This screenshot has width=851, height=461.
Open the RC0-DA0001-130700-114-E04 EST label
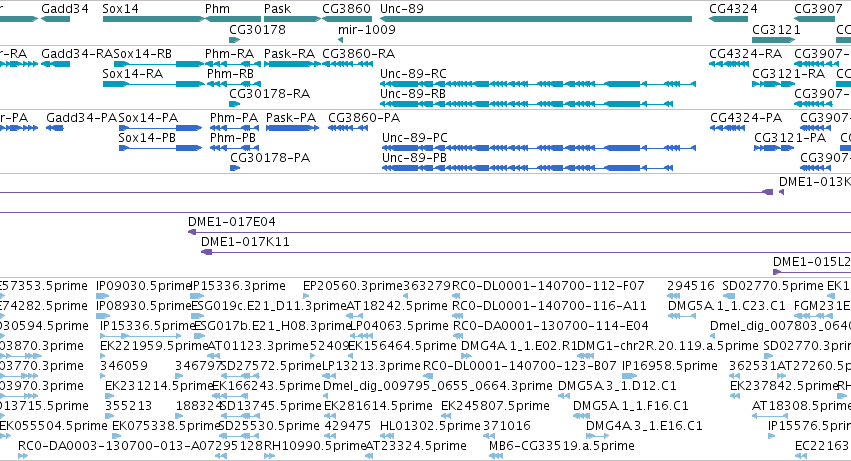pyautogui.click(x=551, y=326)
